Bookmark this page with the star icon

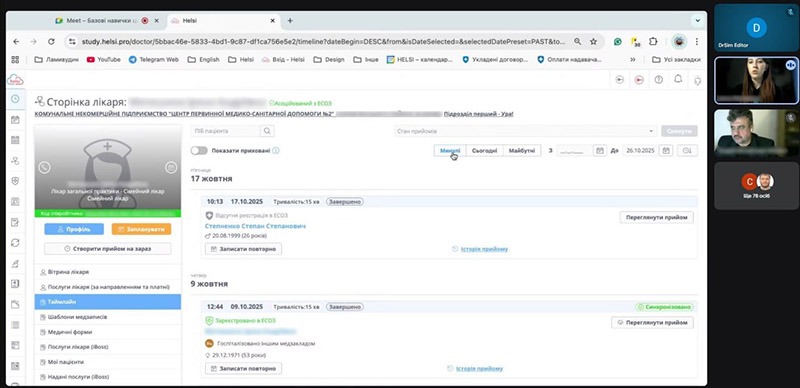(x=593, y=41)
